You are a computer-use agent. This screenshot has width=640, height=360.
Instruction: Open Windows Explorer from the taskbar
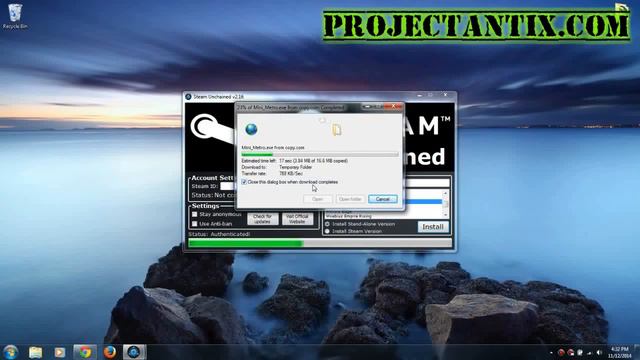point(36,352)
